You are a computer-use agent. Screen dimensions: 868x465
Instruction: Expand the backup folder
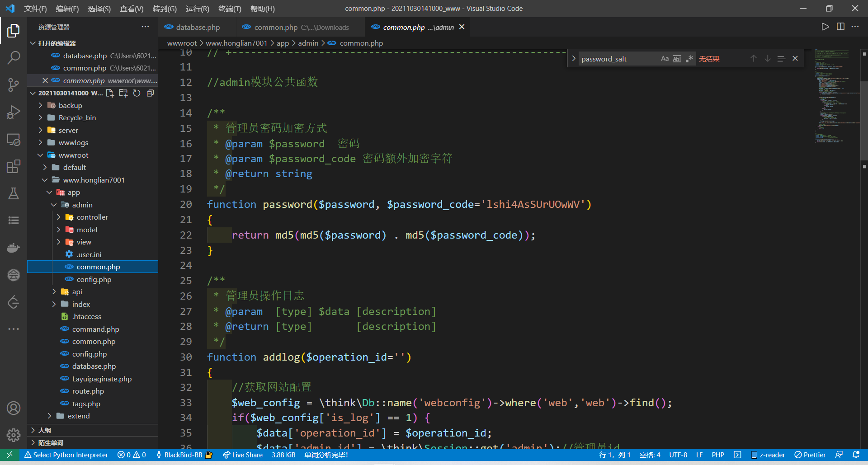40,105
